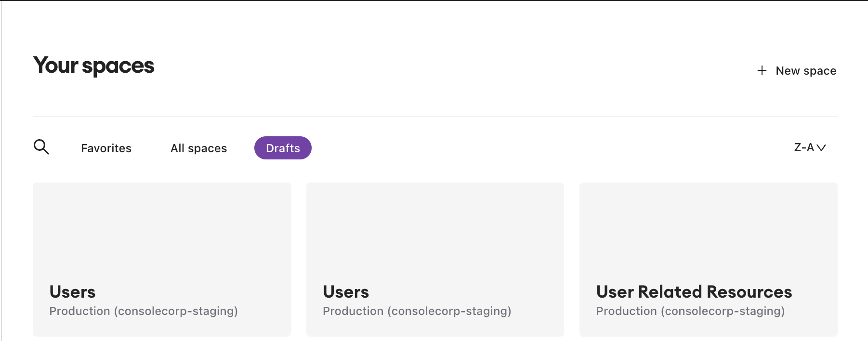Open the leftmost Users space card
Screen dimensions: 868x341
pos(161,231)
